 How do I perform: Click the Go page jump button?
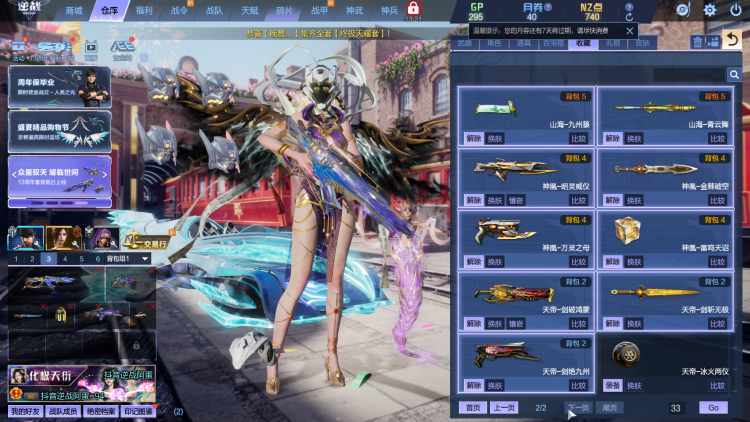(x=713, y=408)
